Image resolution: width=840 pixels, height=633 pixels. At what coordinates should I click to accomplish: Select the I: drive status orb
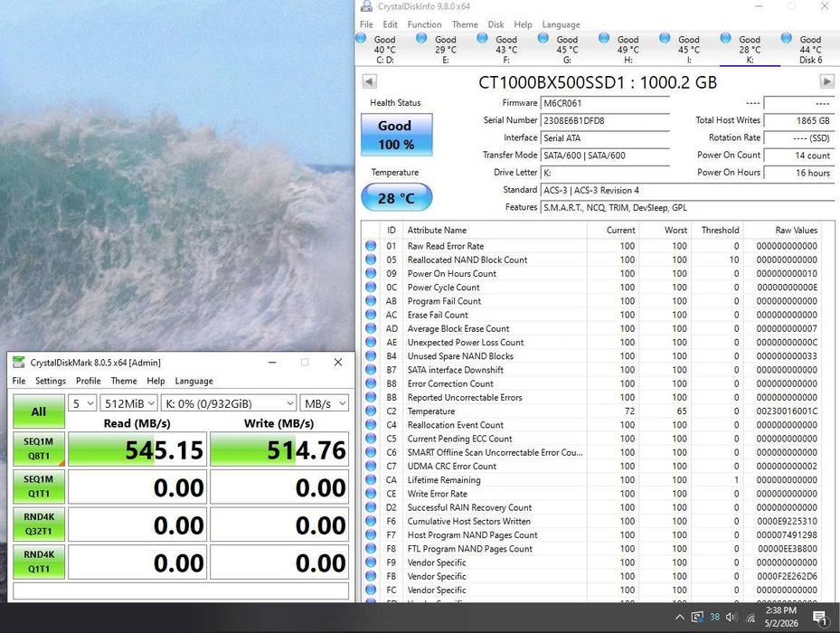point(665,38)
